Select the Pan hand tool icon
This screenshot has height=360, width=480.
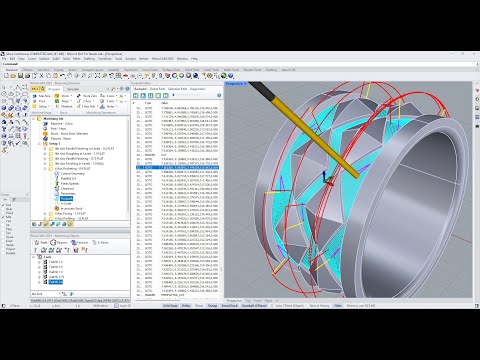point(69,76)
